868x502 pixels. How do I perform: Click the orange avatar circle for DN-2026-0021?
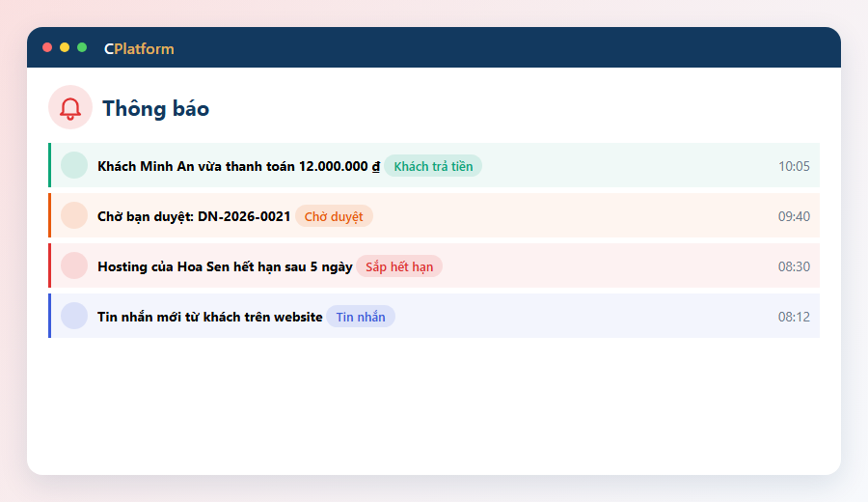click(74, 215)
